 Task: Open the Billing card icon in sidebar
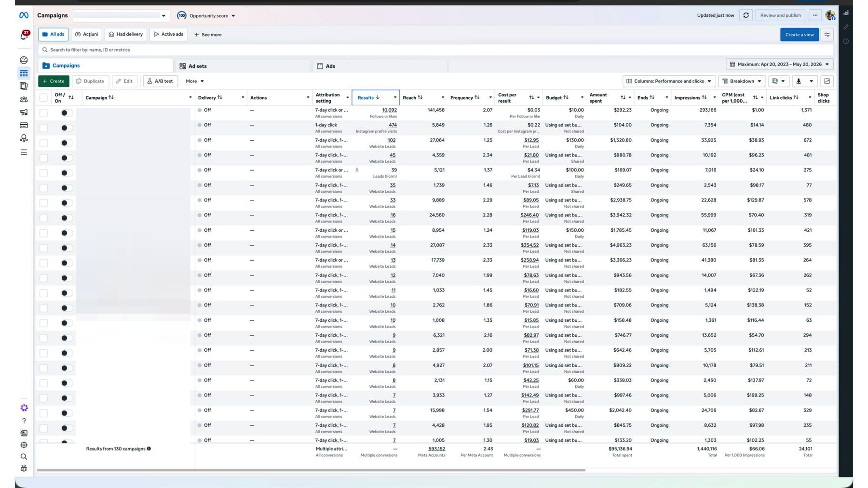(x=24, y=125)
